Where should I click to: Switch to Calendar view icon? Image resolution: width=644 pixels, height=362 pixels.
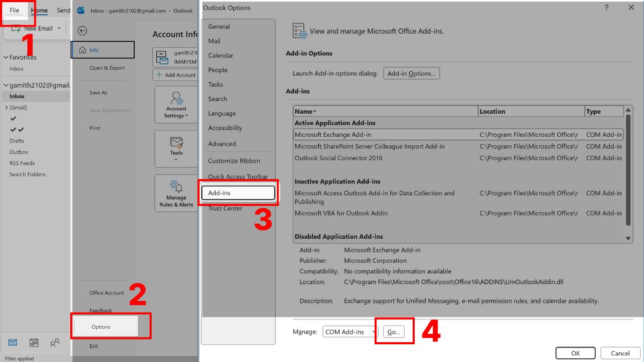(34, 343)
